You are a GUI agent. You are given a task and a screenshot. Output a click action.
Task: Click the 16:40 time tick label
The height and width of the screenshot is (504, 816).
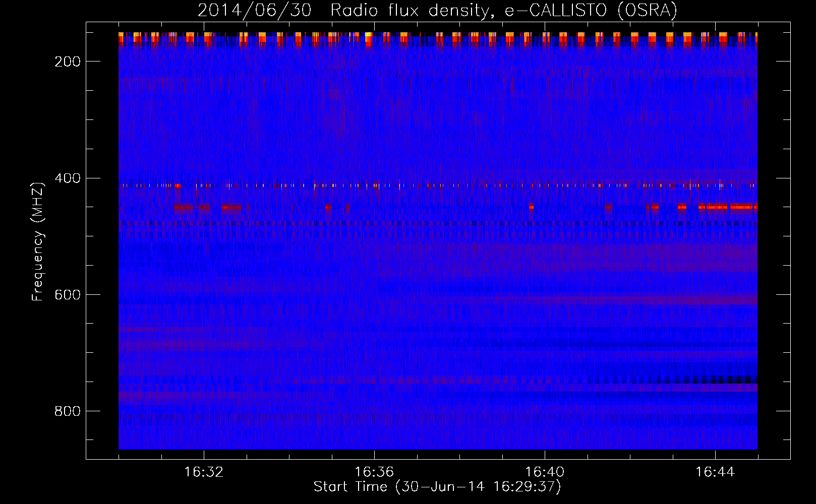pos(545,472)
